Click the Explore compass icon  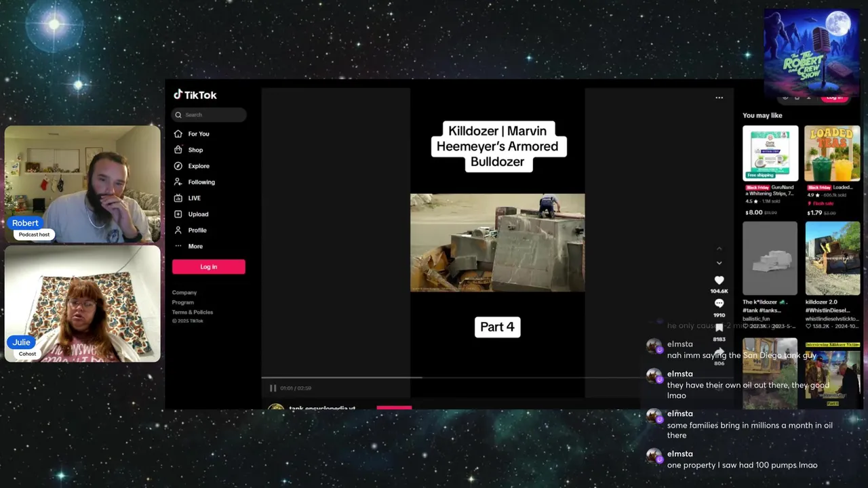(x=178, y=166)
